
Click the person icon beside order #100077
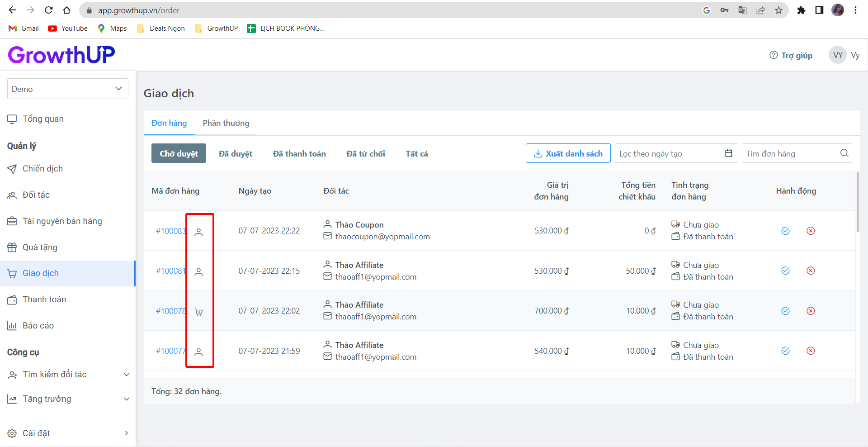tap(198, 352)
